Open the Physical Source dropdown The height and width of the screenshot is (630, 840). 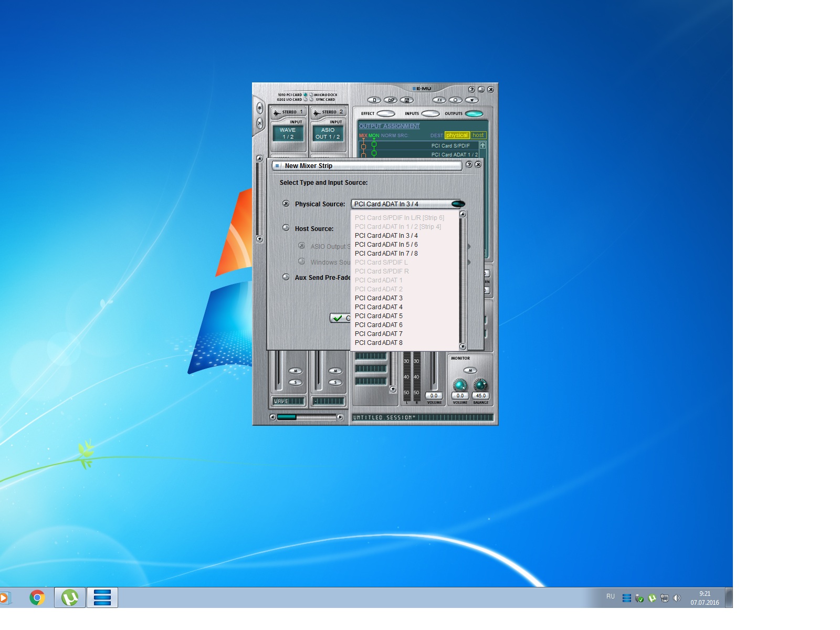pyautogui.click(x=458, y=204)
